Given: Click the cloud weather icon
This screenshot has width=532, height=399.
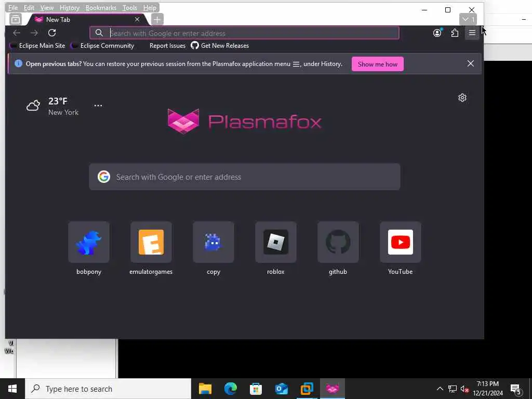Looking at the screenshot, I should (x=33, y=105).
